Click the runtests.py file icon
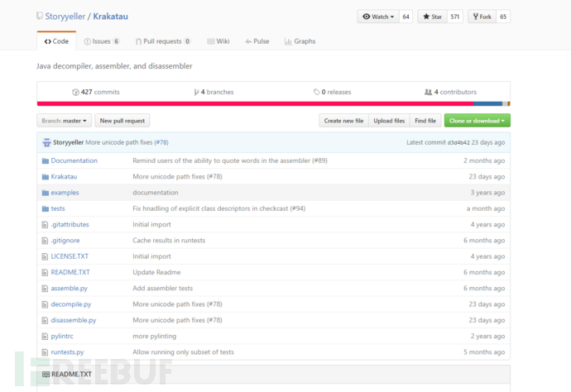 coord(45,352)
